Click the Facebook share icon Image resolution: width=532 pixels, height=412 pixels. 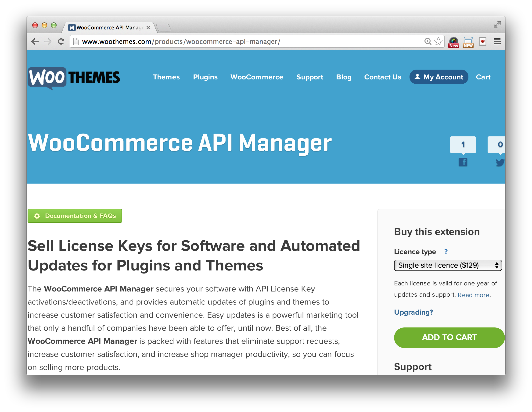click(463, 162)
